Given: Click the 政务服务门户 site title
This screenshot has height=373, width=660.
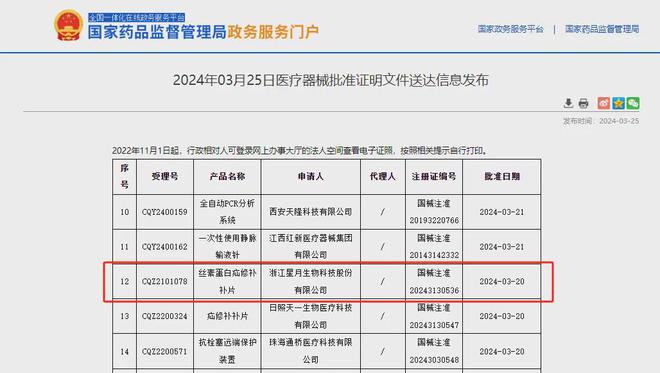Looking at the screenshot, I should 273,32.
